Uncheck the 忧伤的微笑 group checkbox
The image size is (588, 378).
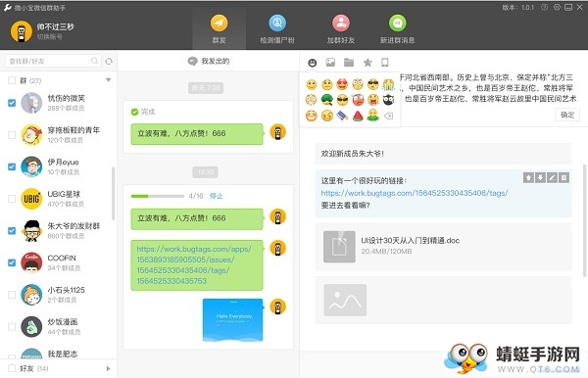[x=12, y=103]
